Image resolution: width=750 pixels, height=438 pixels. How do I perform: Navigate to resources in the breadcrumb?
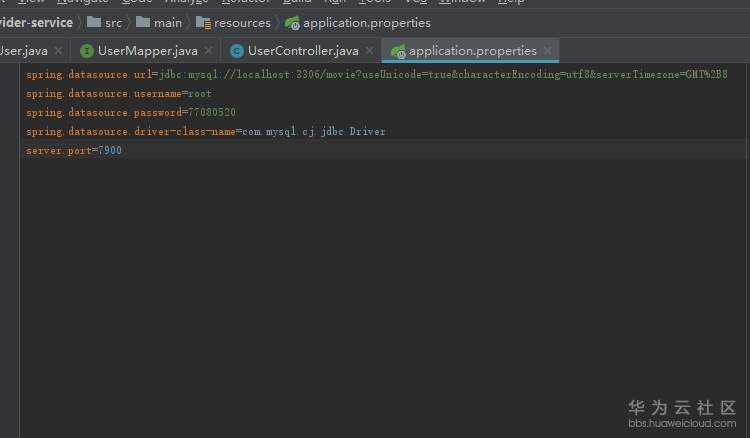[243, 23]
